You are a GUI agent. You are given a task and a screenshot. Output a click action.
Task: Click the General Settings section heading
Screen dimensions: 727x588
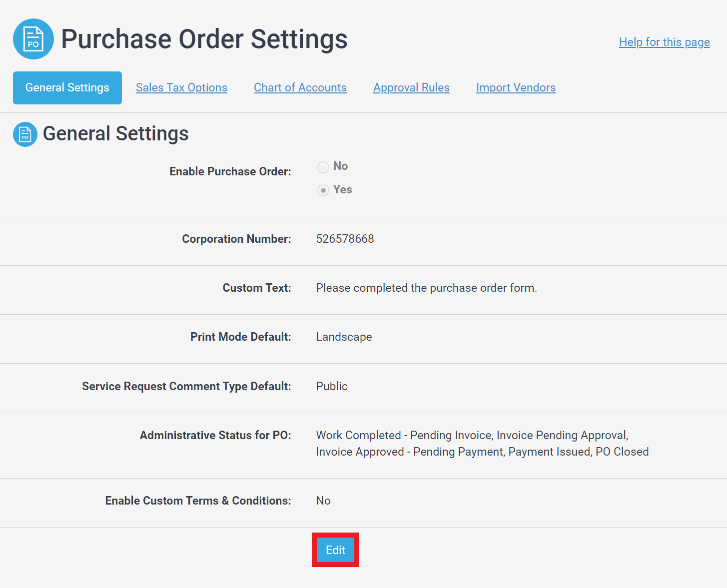coord(116,134)
